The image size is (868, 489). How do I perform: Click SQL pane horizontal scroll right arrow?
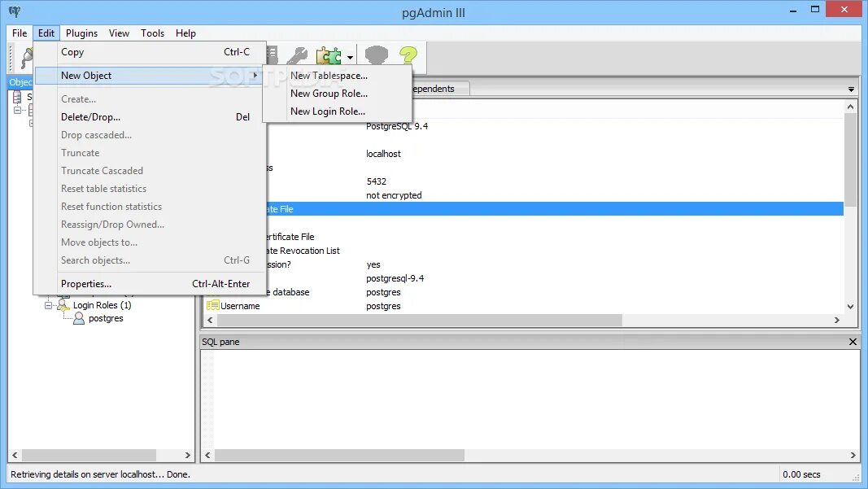click(853, 455)
